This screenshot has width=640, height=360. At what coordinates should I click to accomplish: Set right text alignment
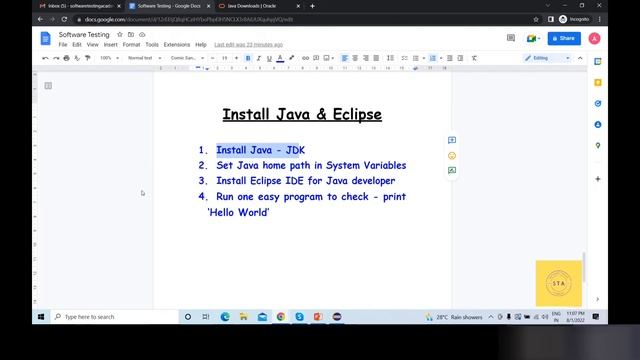pos(366,58)
